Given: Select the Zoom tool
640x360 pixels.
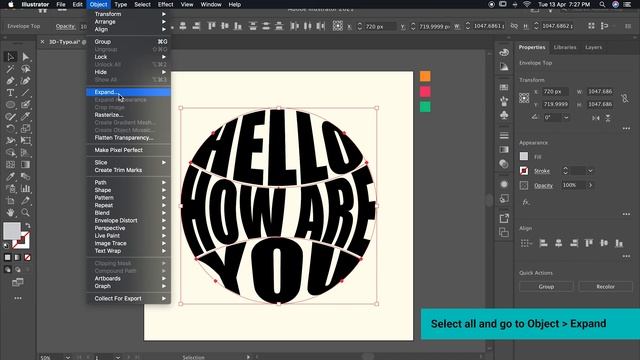Looking at the screenshot, I should pos(25,213).
